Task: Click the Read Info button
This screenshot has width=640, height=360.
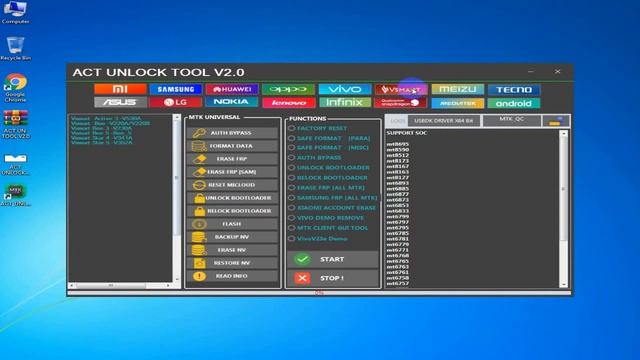Action: pyautogui.click(x=232, y=276)
